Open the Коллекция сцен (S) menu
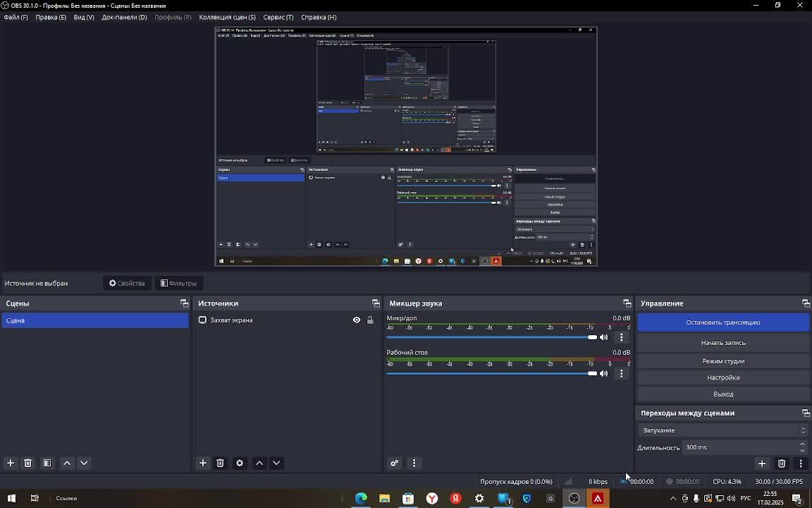 click(228, 17)
